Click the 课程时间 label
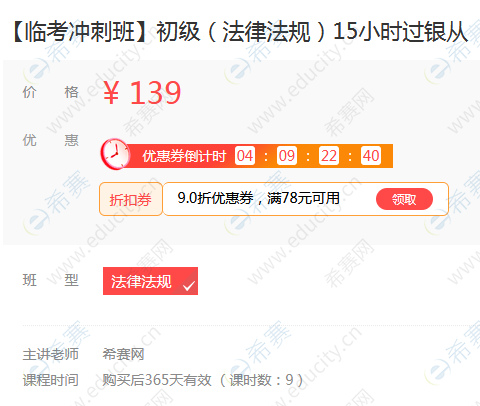The width and height of the screenshot is (480, 406). point(51,380)
